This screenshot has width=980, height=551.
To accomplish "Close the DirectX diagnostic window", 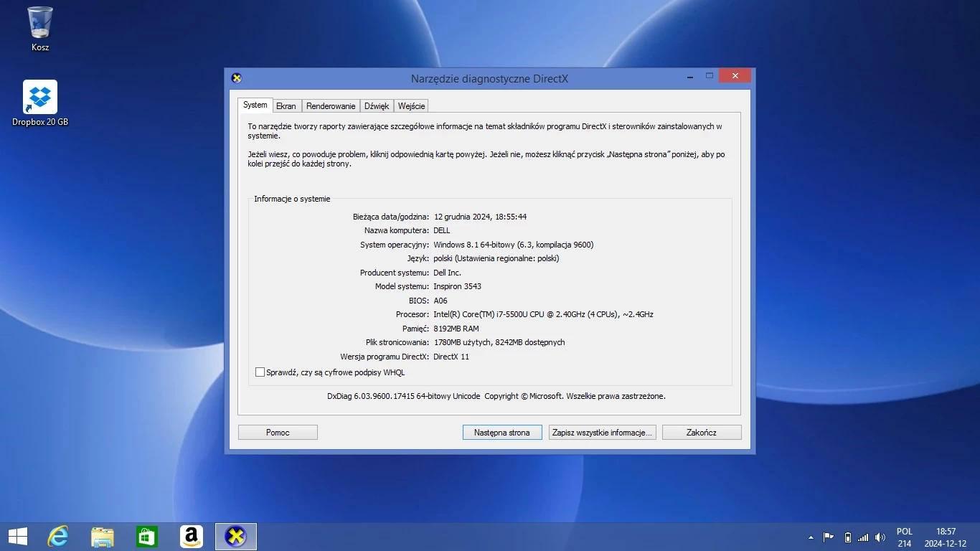I will [735, 75].
